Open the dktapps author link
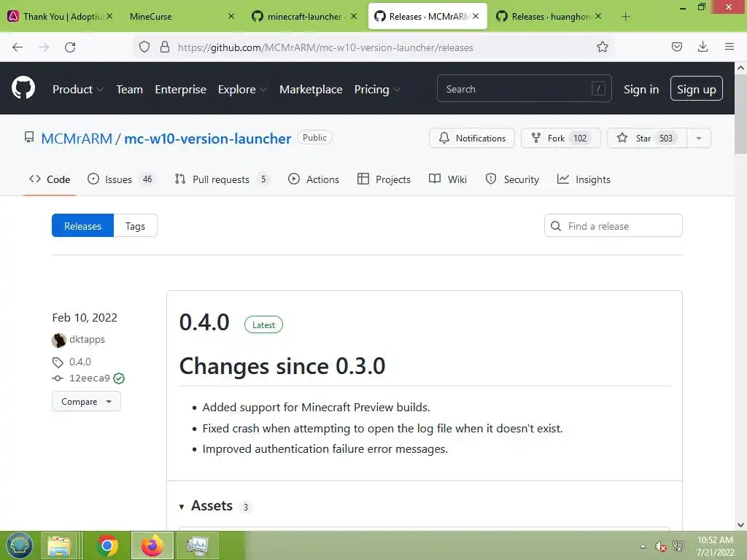 tap(88, 340)
